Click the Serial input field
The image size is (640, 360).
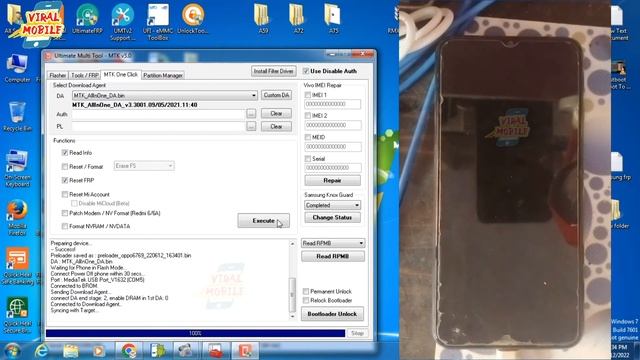coord(333,168)
